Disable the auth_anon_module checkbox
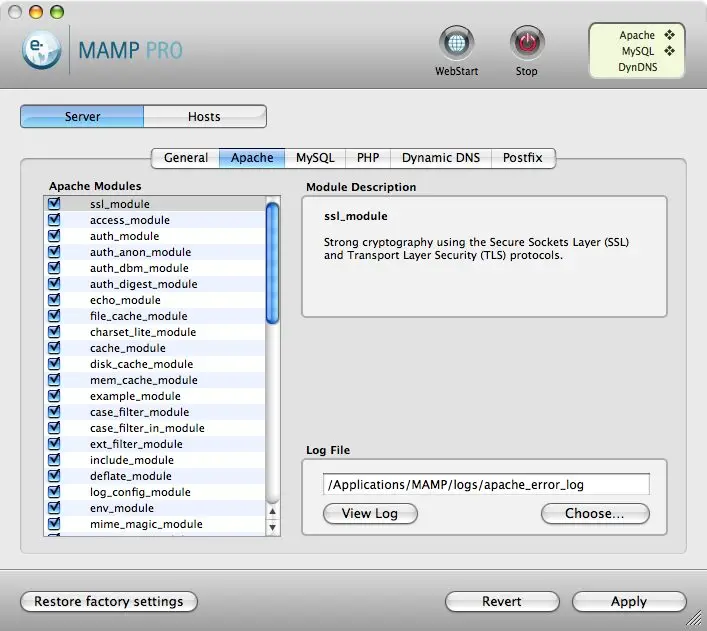Viewport: 707px width, 631px height. click(x=54, y=252)
